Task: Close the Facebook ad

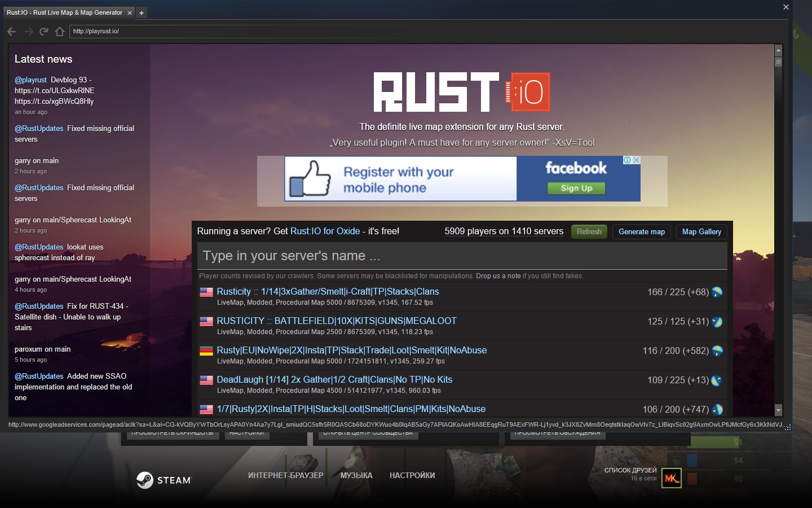Action: (x=636, y=160)
